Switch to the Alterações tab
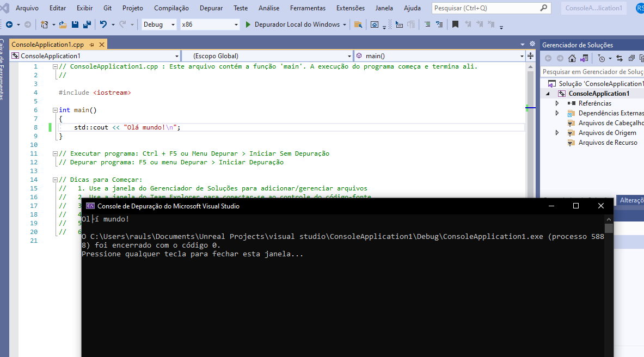The height and width of the screenshot is (357, 644). point(631,200)
